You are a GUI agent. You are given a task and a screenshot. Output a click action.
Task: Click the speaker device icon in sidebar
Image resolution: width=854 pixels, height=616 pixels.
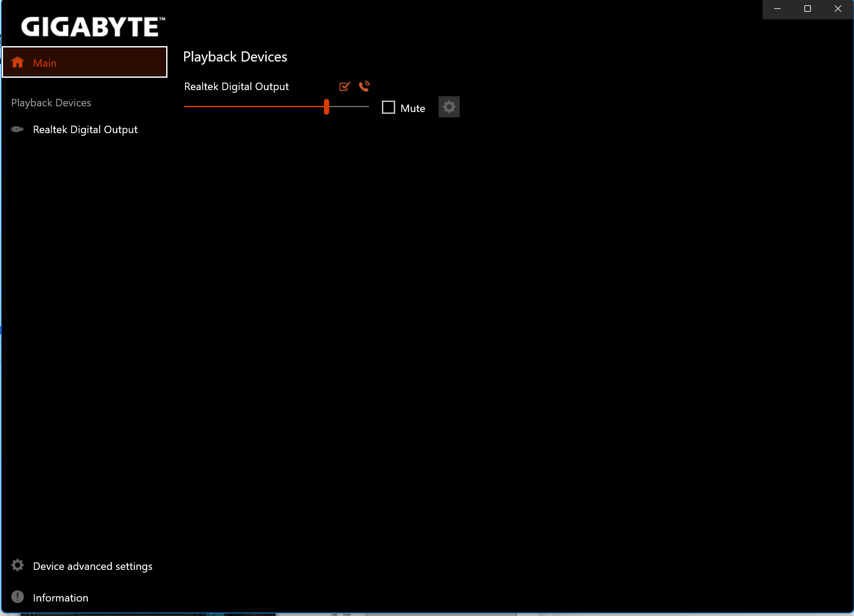[17, 129]
